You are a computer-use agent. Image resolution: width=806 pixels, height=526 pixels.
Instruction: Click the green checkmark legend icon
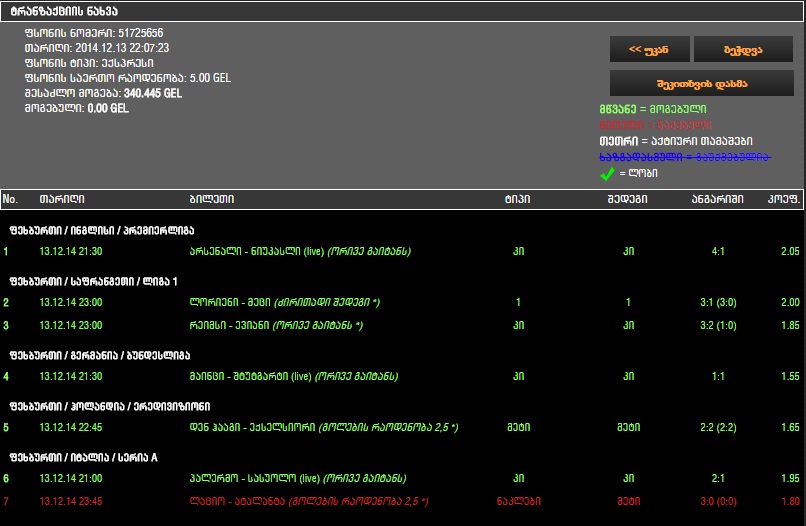point(606,174)
